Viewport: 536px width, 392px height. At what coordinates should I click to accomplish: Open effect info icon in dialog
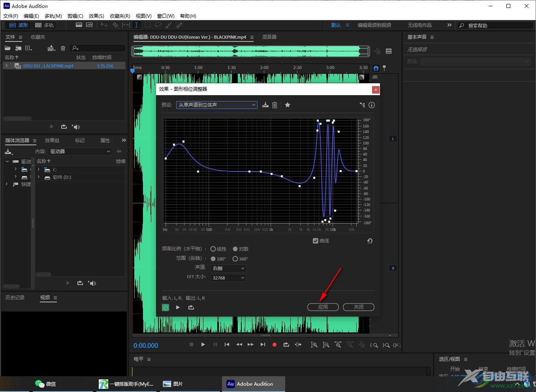point(372,105)
